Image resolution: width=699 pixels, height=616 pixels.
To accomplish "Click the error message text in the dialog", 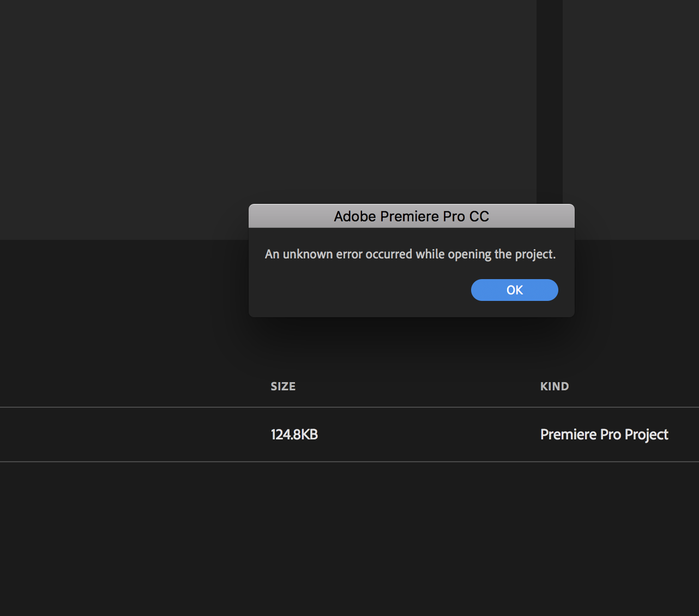I will (x=410, y=254).
